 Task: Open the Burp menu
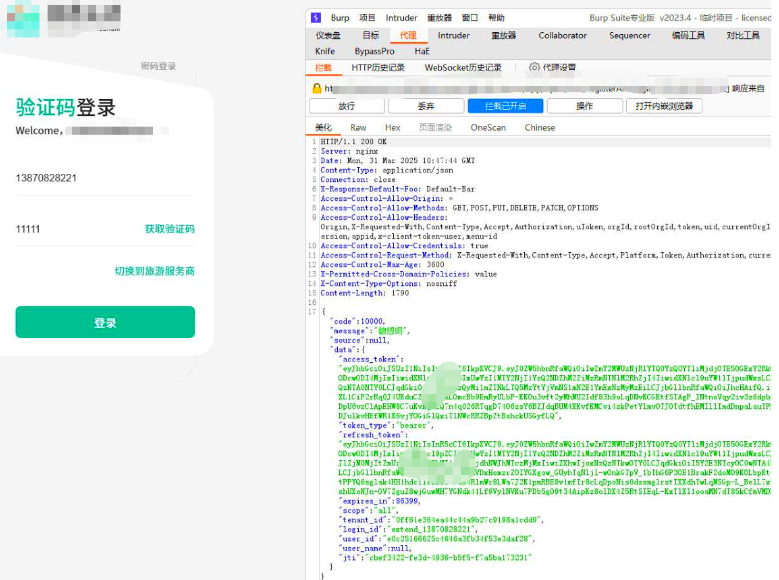pos(340,18)
